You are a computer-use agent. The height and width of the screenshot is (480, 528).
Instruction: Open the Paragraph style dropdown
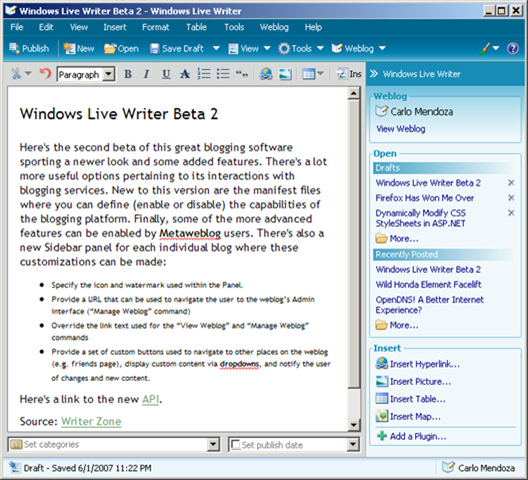point(108,74)
